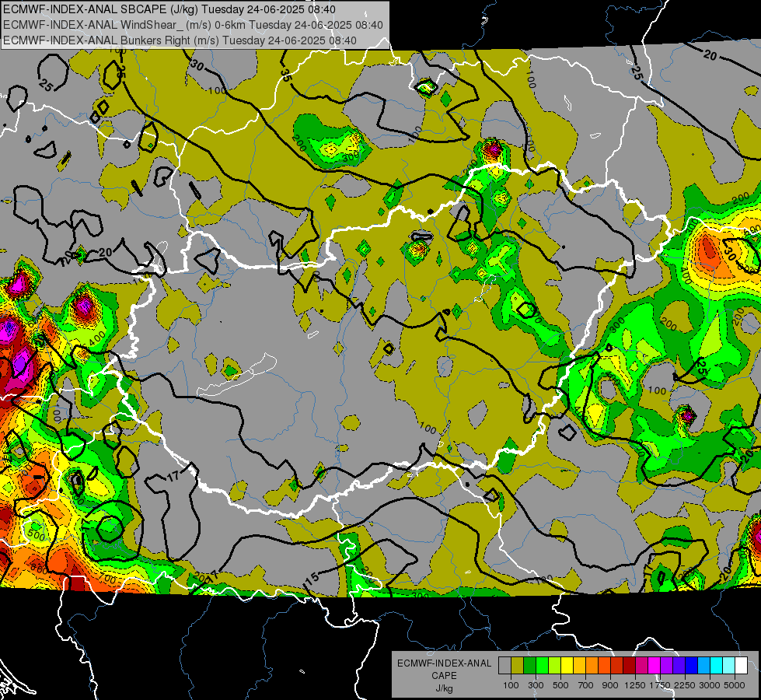The width and height of the screenshot is (761, 700).
Task: Click the legend value 700
Action: (x=586, y=685)
